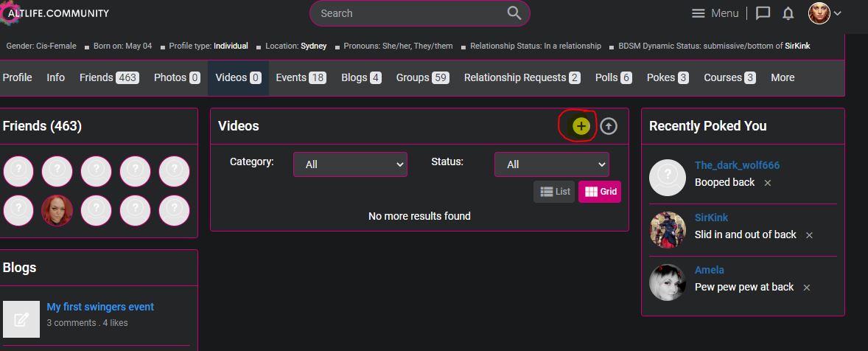Click the upload arrow icon in Videos
868x351 pixels.
click(608, 126)
